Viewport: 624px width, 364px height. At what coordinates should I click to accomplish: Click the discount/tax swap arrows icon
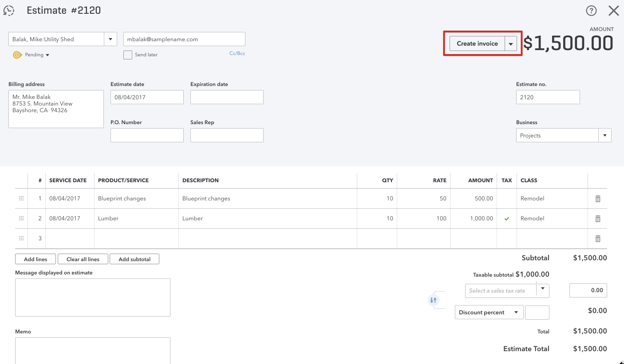tap(433, 300)
